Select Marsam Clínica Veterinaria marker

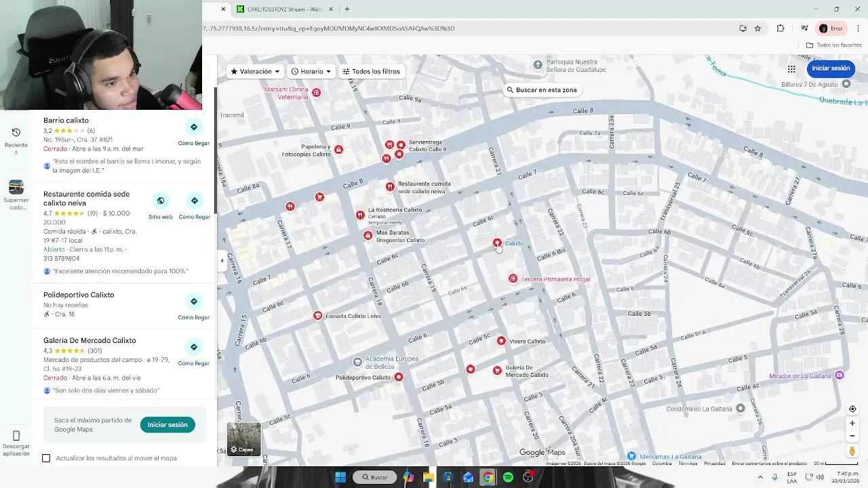coord(316,92)
